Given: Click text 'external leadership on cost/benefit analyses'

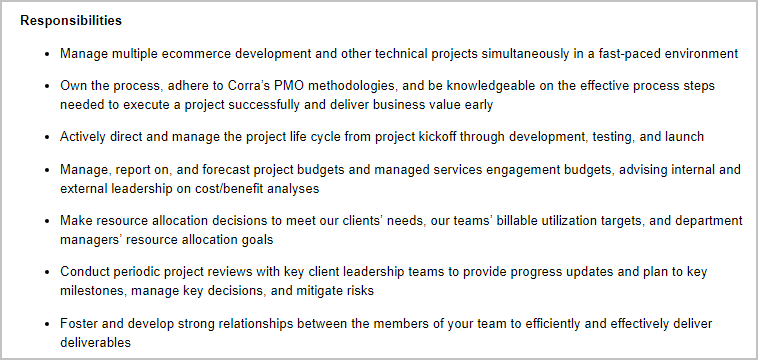Looking at the screenshot, I should click(x=190, y=188).
